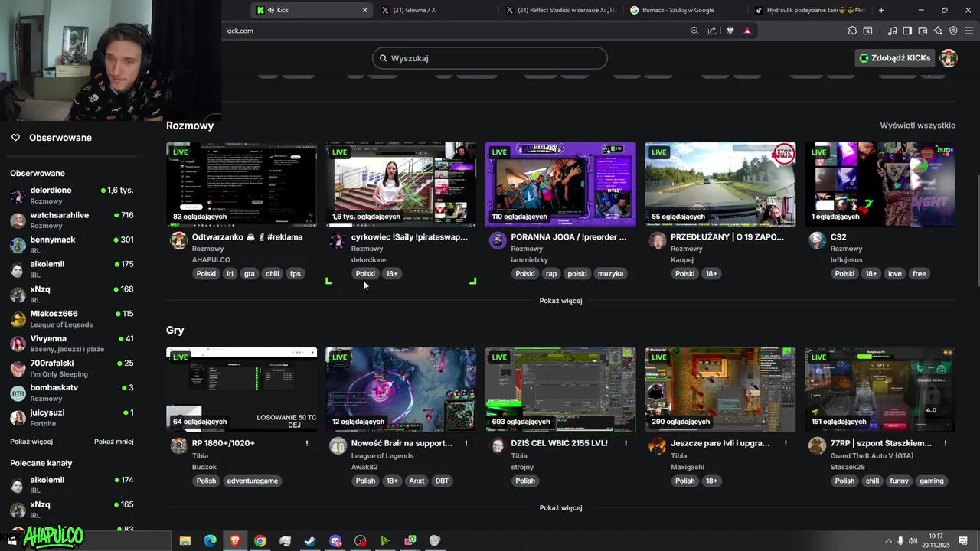The height and width of the screenshot is (551, 980).
Task: Open Mlekosz666 League of Legends channel
Action: (72, 318)
